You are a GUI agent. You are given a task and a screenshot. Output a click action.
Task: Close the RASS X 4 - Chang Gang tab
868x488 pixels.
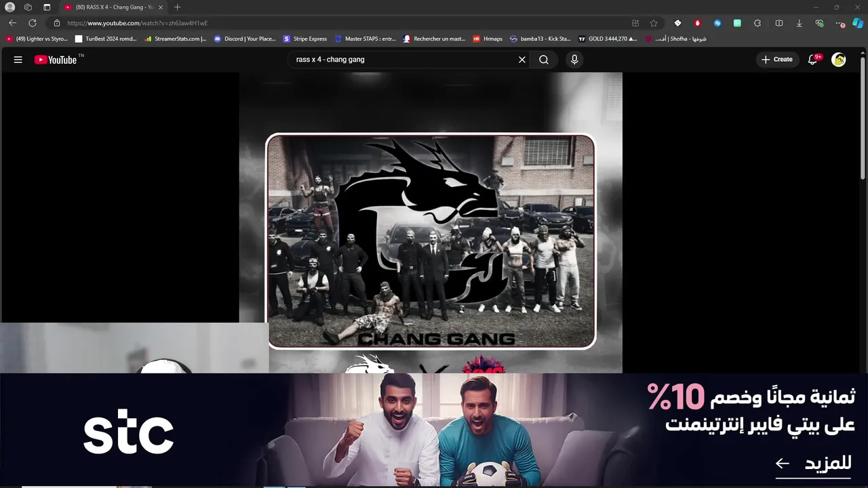(x=161, y=7)
